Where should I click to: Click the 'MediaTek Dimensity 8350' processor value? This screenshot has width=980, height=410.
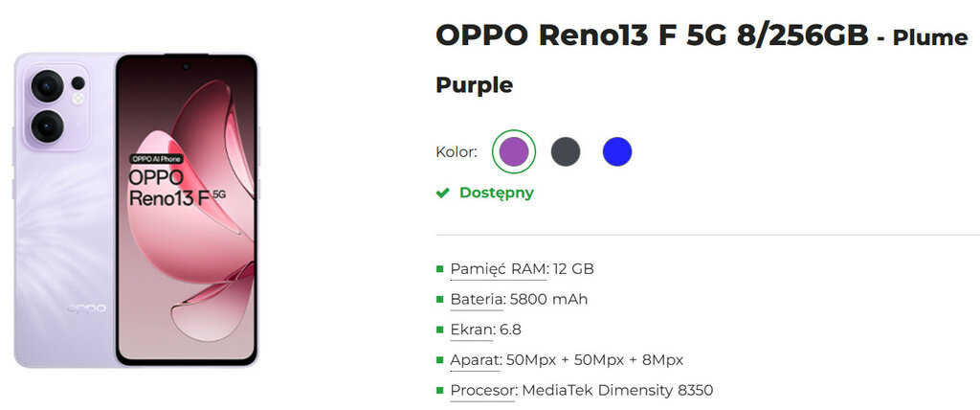pos(619,391)
